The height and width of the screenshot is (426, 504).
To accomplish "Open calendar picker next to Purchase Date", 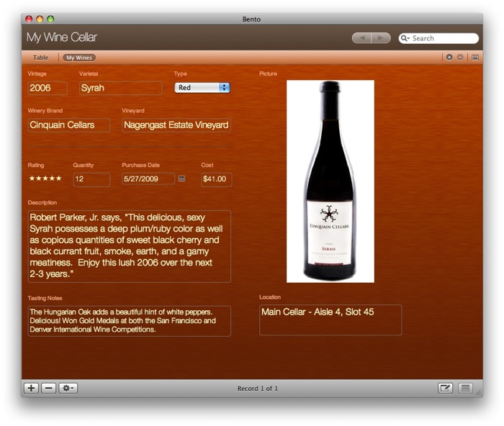I will pos(181,178).
